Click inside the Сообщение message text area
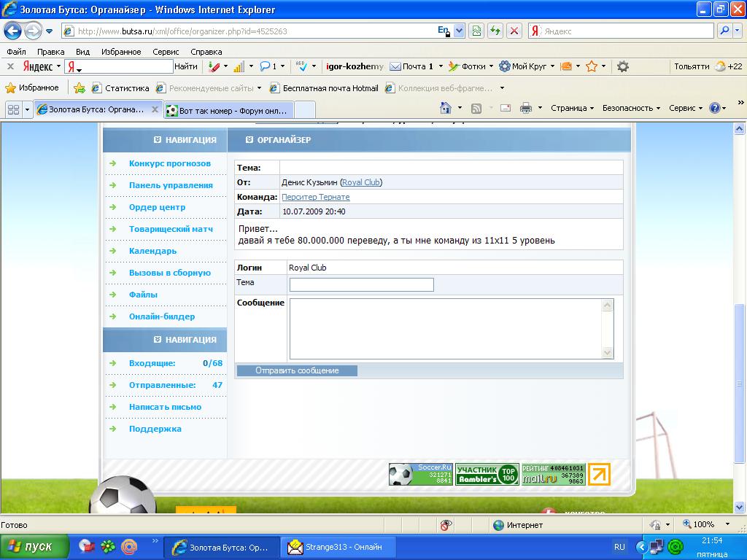This screenshot has height=560, width=747. pos(445,328)
